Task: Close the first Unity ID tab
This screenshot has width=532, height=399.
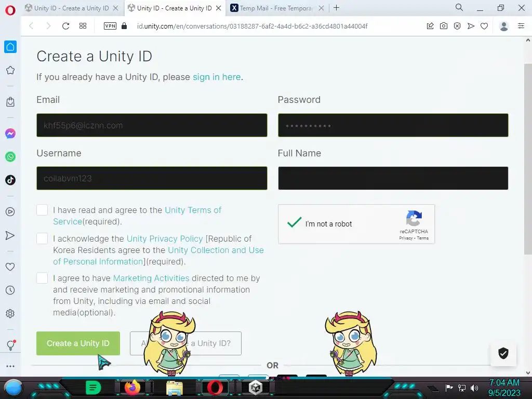Action: [116, 8]
